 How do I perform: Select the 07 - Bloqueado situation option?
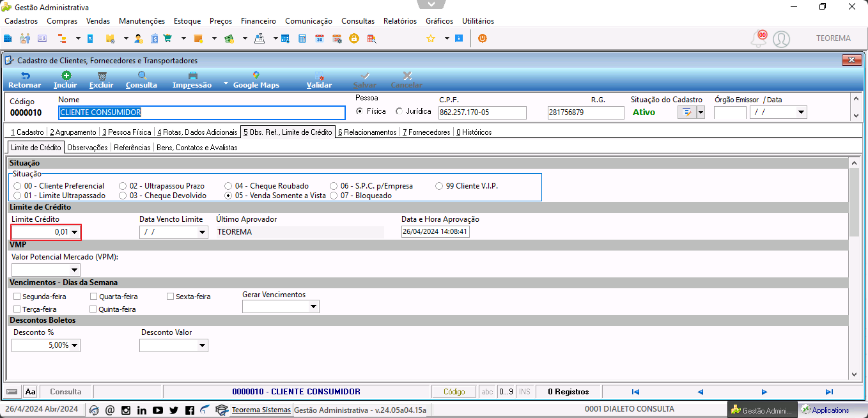point(334,196)
